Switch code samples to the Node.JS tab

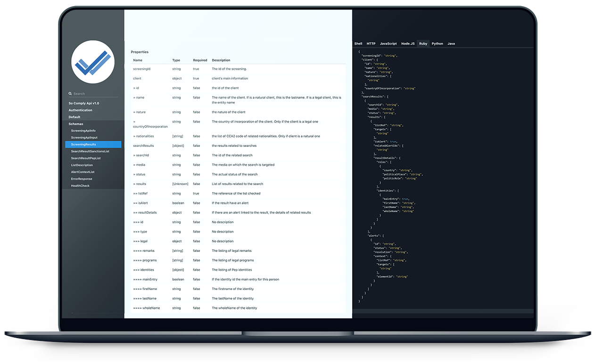[408, 43]
